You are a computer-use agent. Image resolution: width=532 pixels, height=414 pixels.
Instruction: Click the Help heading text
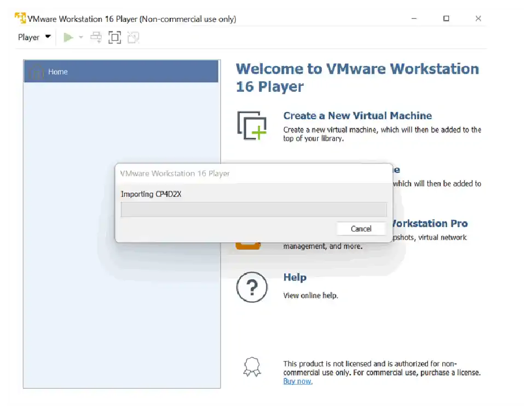295,277
